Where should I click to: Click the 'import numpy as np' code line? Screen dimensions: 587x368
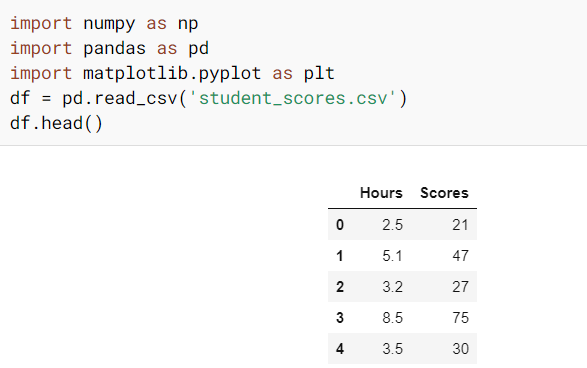[x=104, y=24]
